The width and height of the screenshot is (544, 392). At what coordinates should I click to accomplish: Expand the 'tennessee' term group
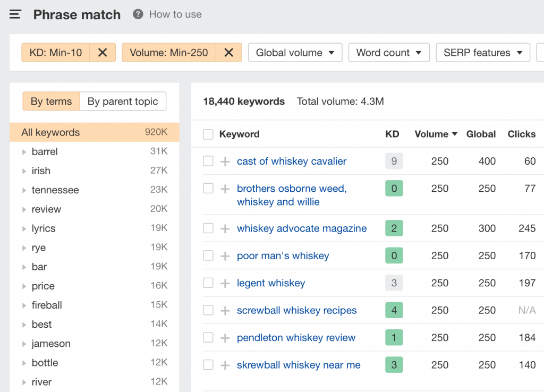tap(24, 191)
